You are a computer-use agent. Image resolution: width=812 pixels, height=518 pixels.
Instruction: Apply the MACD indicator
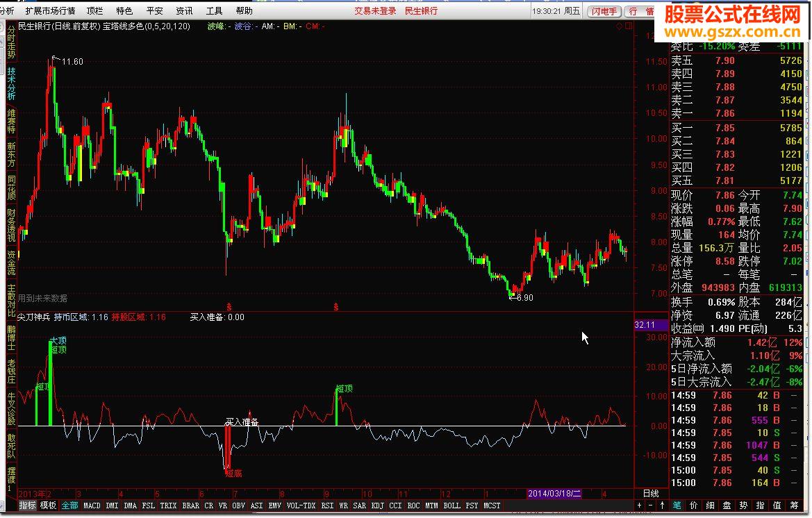pos(92,505)
